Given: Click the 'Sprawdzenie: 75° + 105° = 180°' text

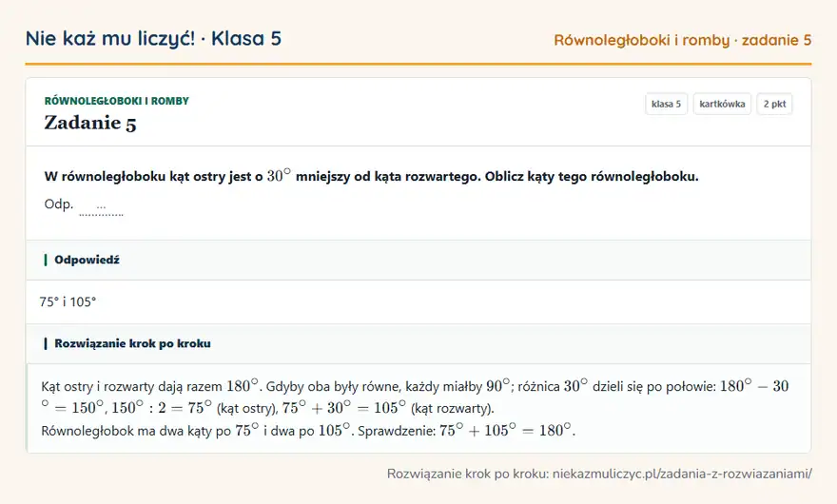Looking at the screenshot, I should (467, 431).
